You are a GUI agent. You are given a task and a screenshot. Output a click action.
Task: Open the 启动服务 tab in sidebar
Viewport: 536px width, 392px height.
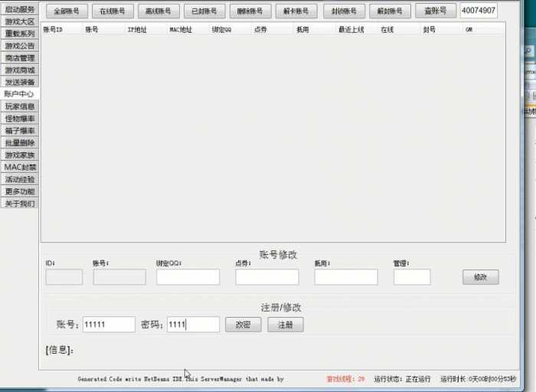point(20,9)
